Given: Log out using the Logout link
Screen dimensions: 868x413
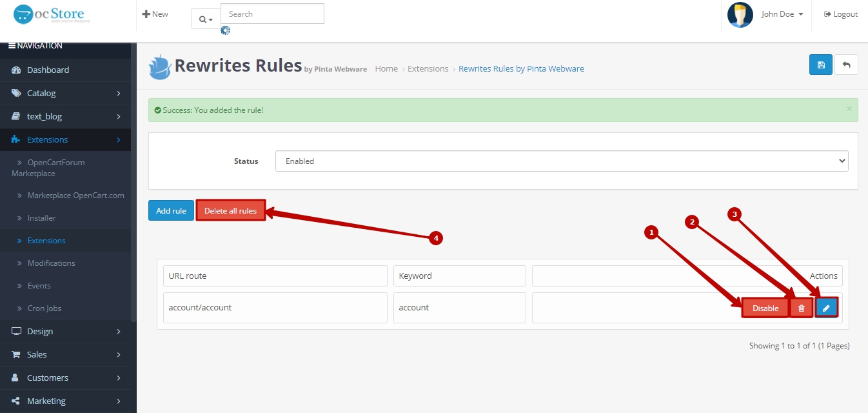Looking at the screenshot, I should click(841, 14).
